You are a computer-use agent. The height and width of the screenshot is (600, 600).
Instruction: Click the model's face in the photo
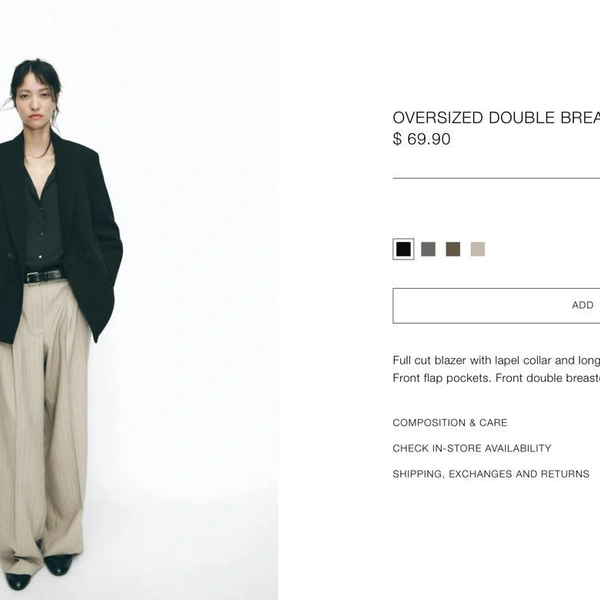35,102
